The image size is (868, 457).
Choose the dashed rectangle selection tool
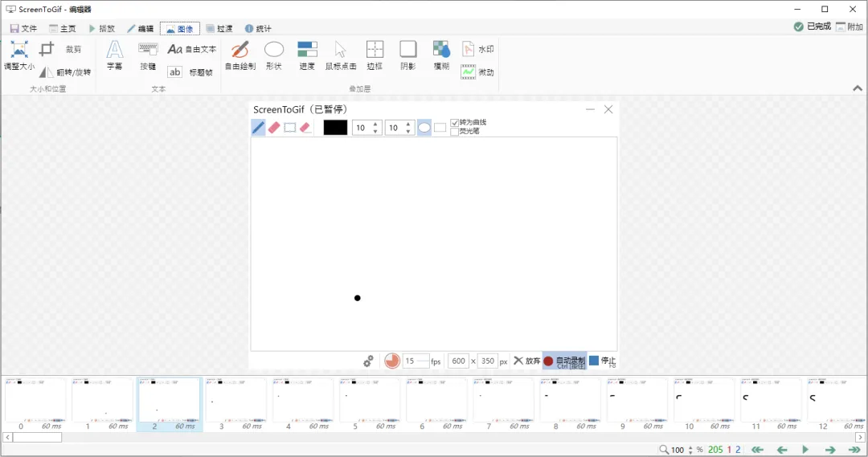(x=289, y=128)
